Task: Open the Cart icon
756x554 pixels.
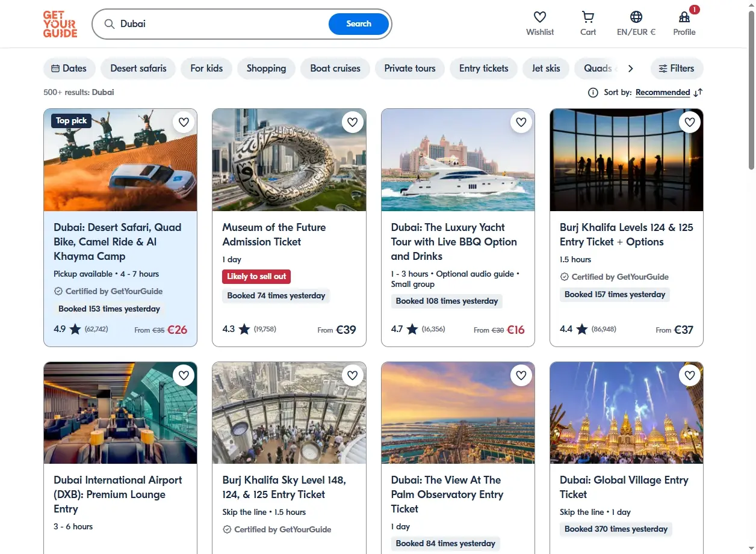Action: coord(588,17)
